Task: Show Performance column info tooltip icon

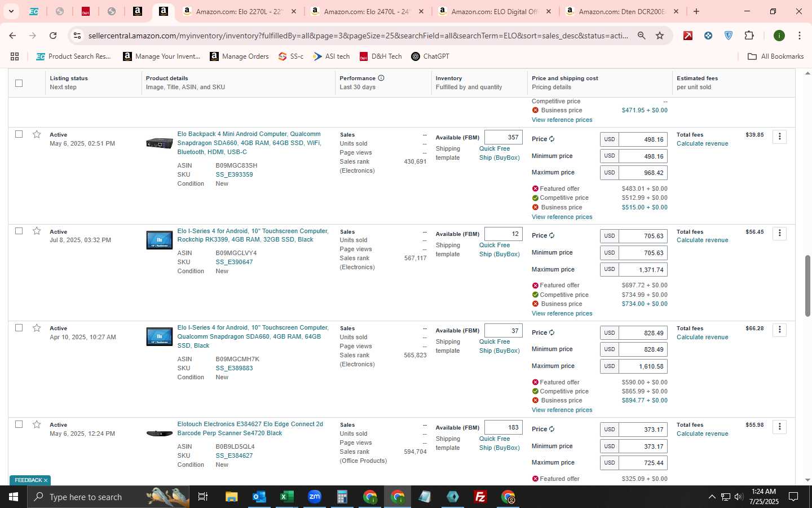Action: 381,78
